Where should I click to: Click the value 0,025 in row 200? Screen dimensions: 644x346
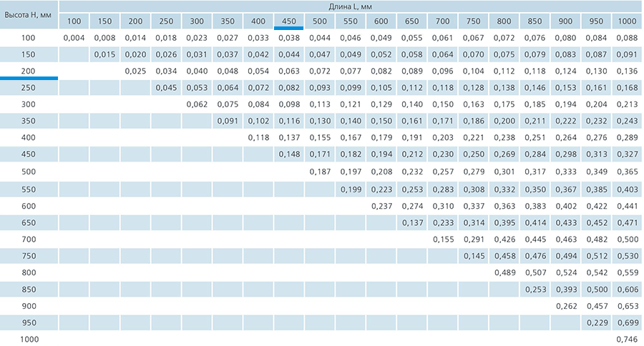pyautogui.click(x=135, y=71)
